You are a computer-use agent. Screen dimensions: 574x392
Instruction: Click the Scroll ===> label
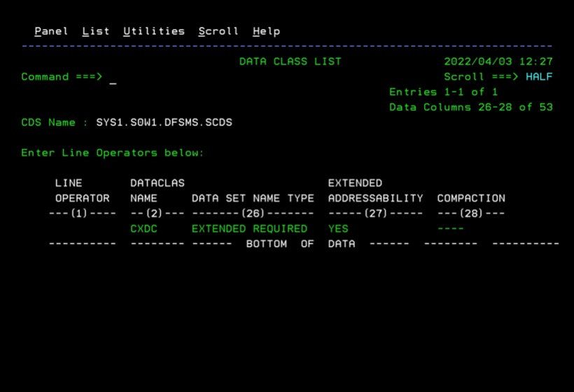(481, 77)
